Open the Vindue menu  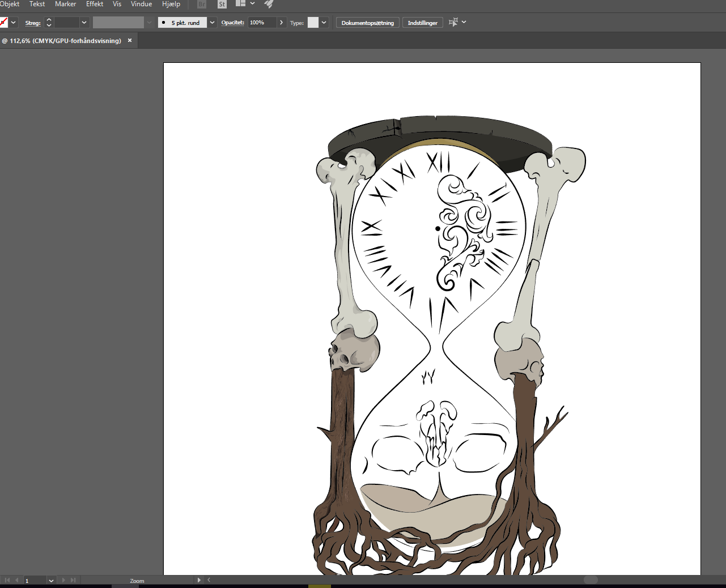(x=141, y=4)
